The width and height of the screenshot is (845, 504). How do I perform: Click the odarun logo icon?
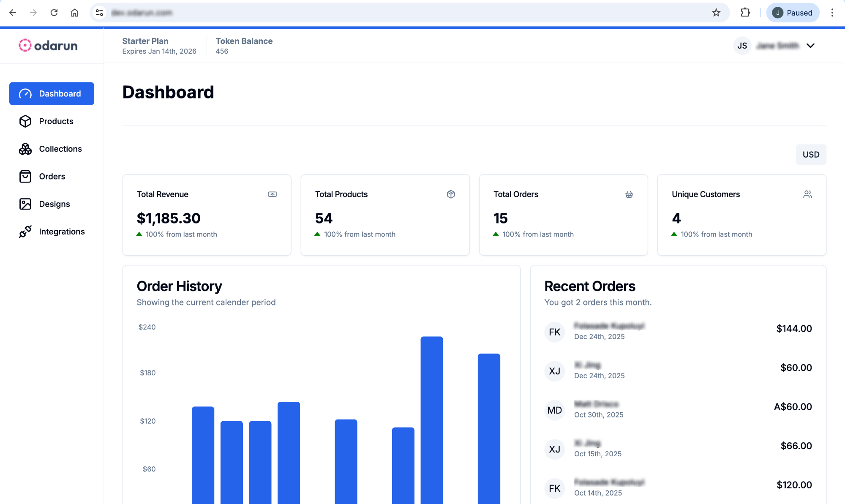[25, 45]
